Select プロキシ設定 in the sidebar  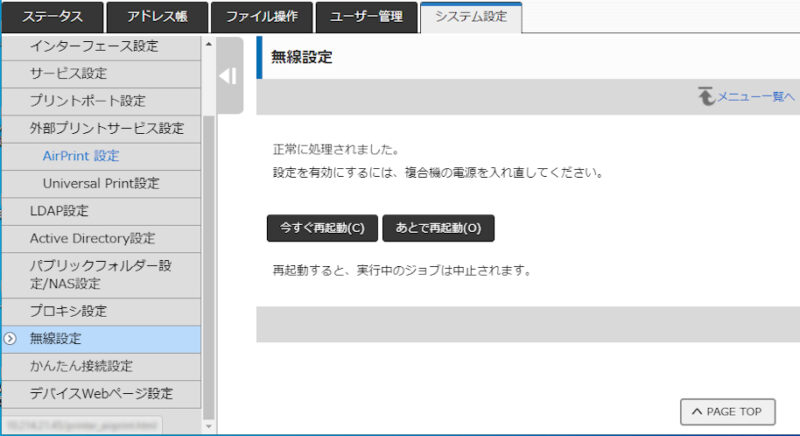[x=68, y=311]
